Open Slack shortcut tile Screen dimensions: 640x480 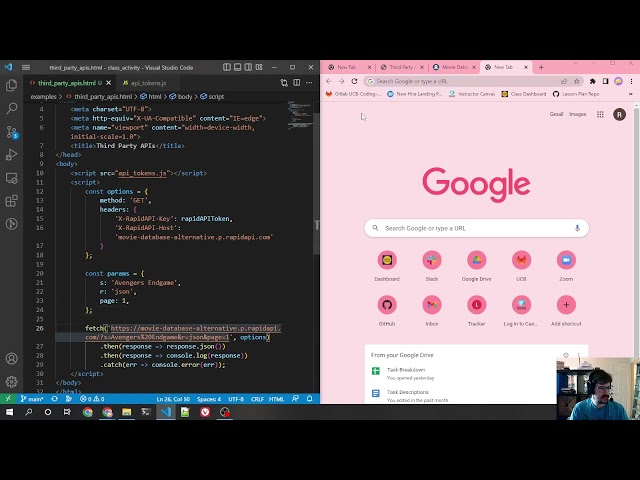click(x=432, y=266)
